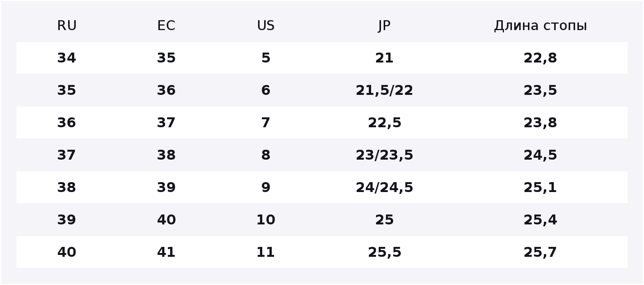The width and height of the screenshot is (644, 285).
Task: Click the US column header
Action: click(266, 26)
